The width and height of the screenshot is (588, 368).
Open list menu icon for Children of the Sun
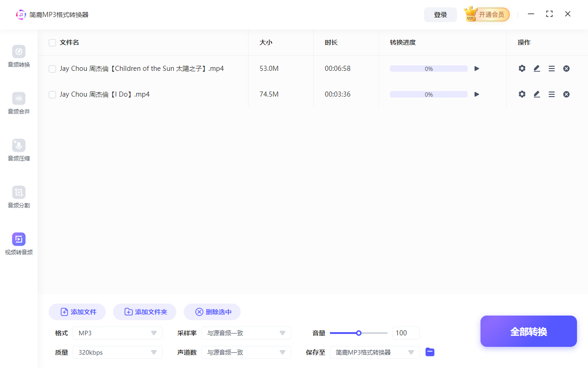click(552, 69)
